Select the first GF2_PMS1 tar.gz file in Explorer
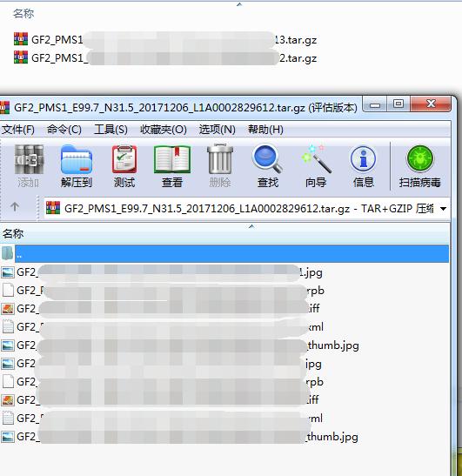 point(165,39)
